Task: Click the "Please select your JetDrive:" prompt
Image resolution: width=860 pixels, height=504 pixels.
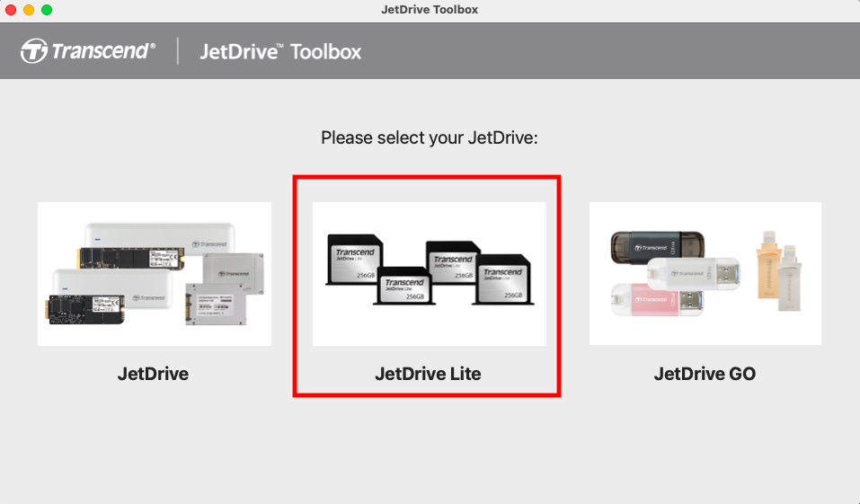Action: click(430, 137)
